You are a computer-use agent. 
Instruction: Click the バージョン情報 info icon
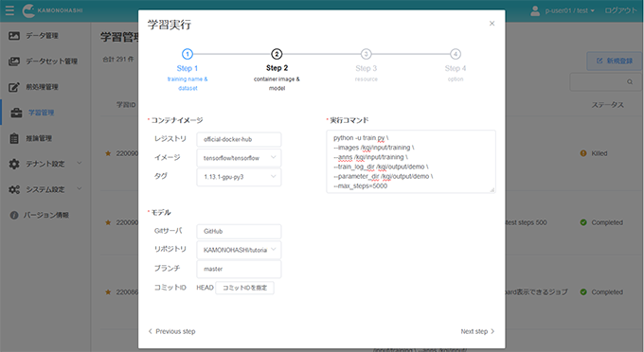click(14, 215)
